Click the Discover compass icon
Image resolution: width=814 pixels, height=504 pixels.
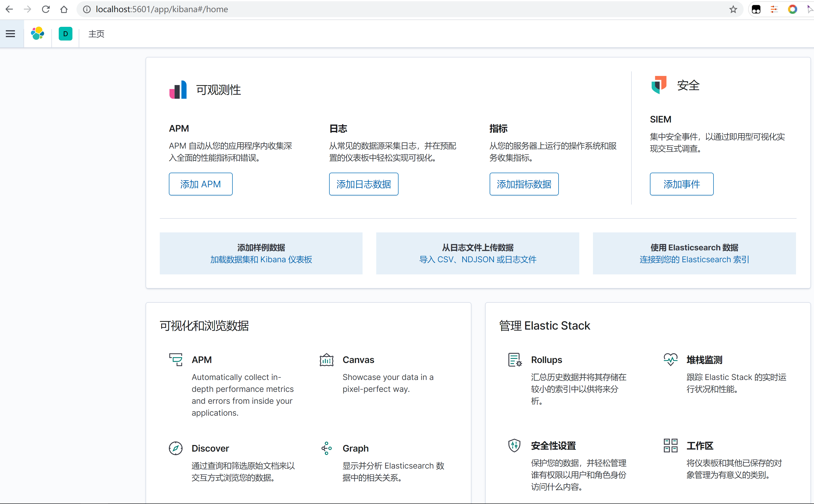coord(176,448)
